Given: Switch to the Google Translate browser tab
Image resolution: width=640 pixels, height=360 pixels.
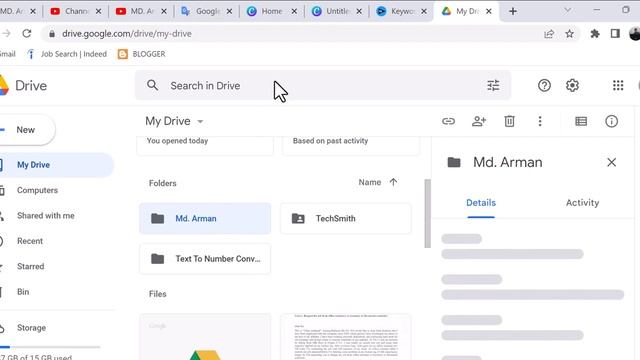Looking at the screenshot, I should [x=206, y=11].
